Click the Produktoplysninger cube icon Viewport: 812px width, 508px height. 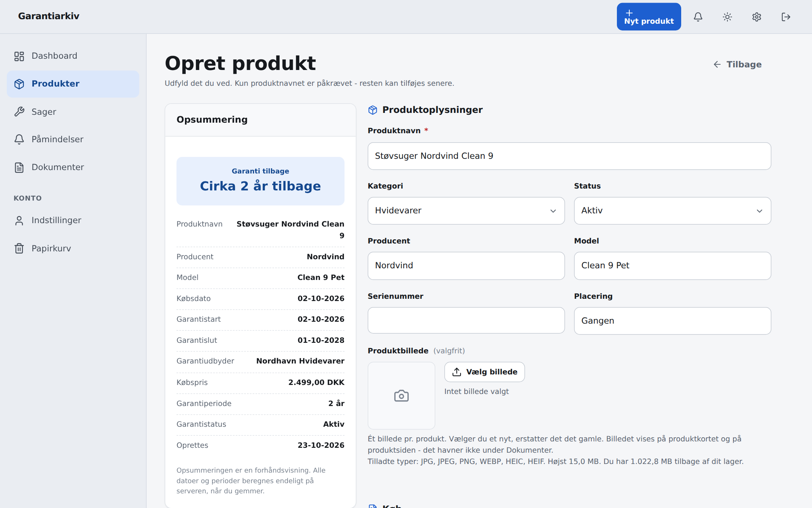373,110
